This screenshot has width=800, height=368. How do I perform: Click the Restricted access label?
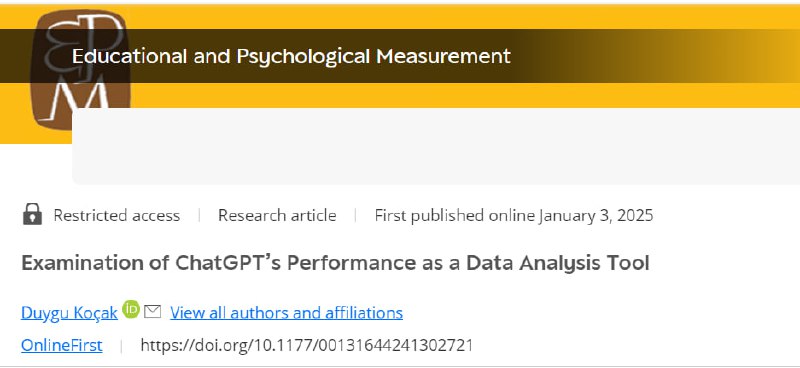coord(116,215)
